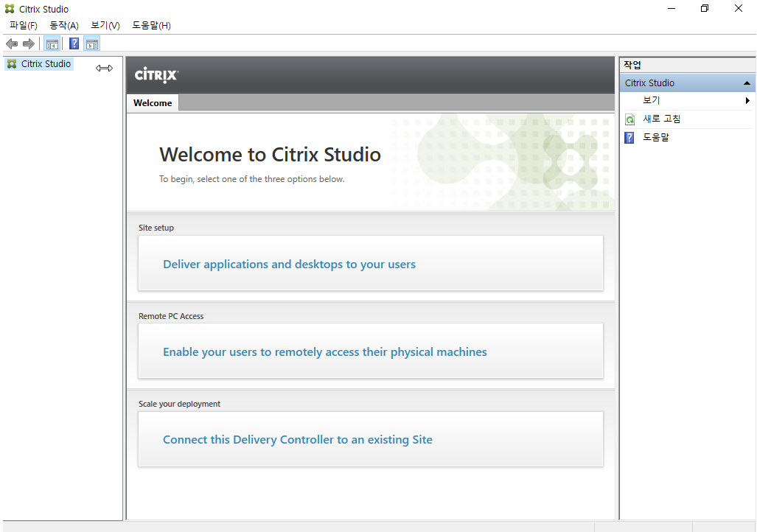Click the Citrix Studio title bar icon

coord(10,9)
